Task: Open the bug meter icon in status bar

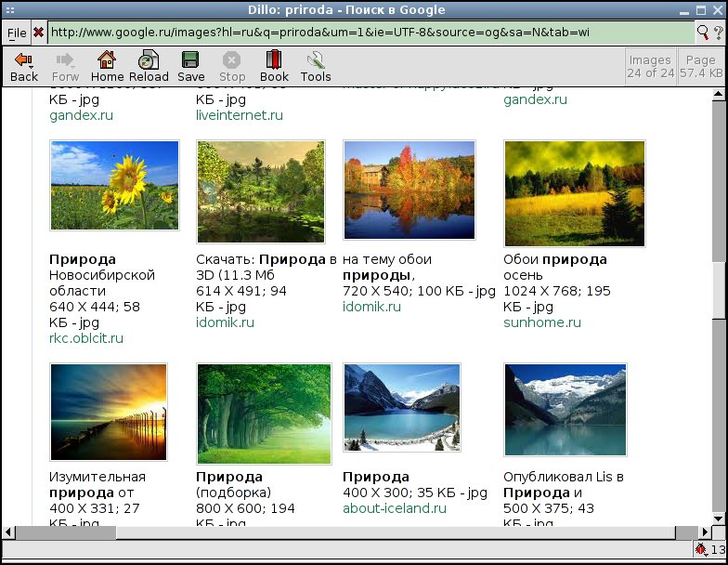Action: [x=701, y=550]
